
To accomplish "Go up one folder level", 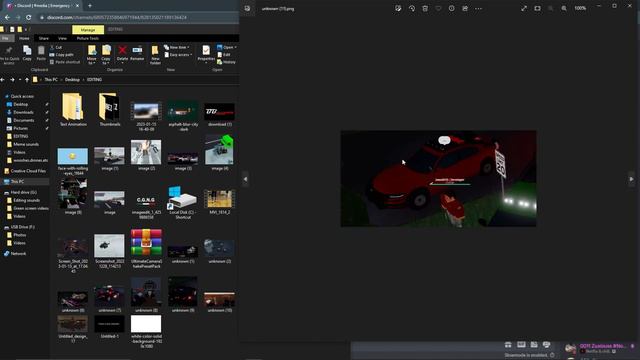I will [x=27, y=80].
